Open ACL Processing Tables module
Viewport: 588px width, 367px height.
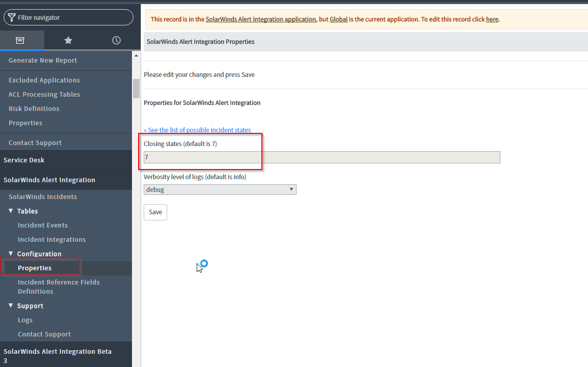tap(44, 94)
